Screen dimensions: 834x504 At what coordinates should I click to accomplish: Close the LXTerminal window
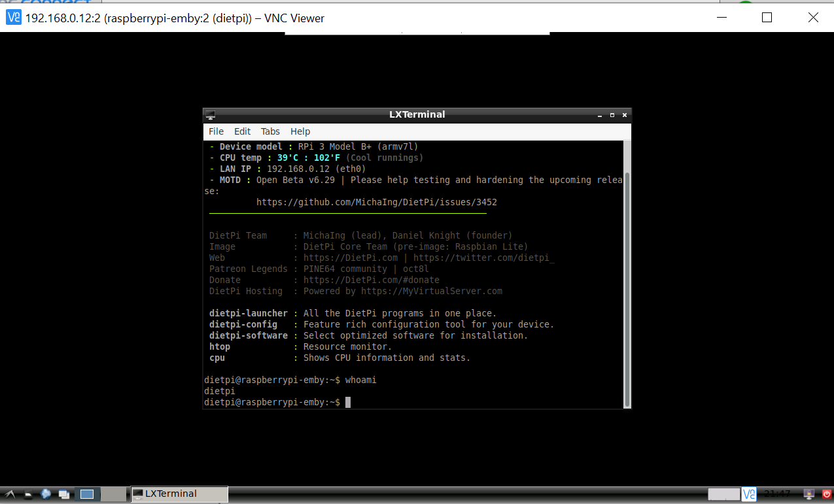point(625,115)
